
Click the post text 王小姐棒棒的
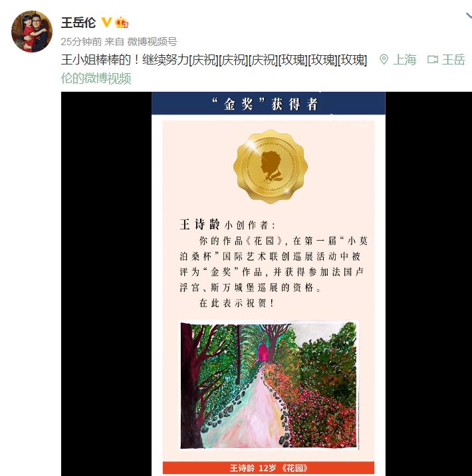click(x=96, y=60)
